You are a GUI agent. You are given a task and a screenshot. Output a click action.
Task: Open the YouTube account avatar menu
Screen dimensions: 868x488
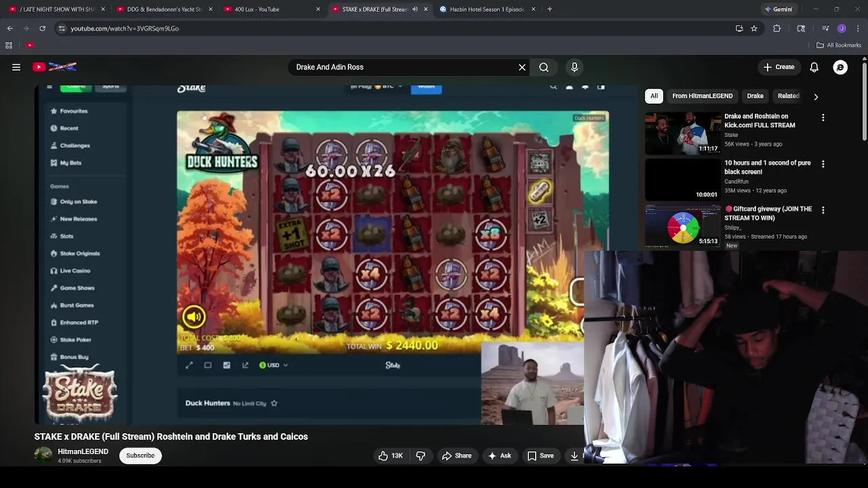pyautogui.click(x=840, y=67)
